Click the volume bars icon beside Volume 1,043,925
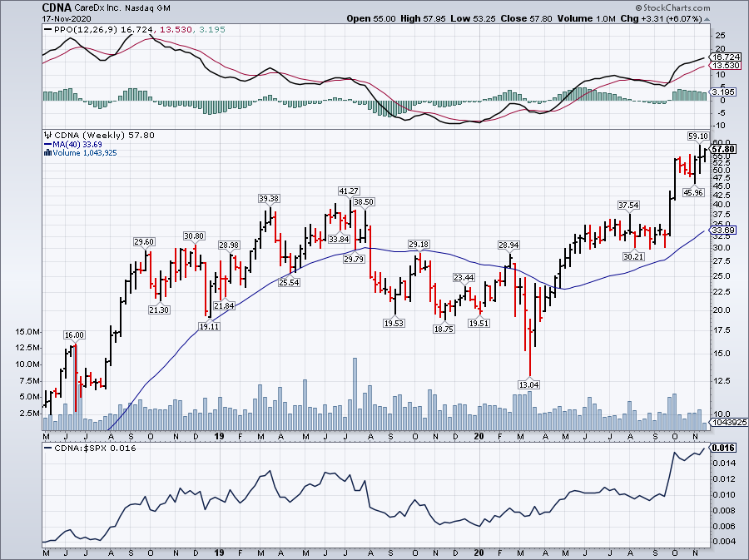The height and width of the screenshot is (560, 749). (x=47, y=153)
